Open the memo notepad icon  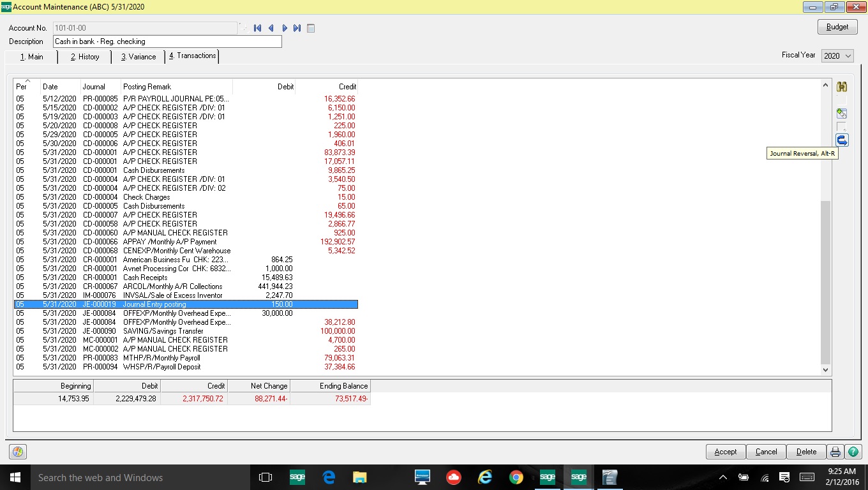pyautogui.click(x=311, y=28)
